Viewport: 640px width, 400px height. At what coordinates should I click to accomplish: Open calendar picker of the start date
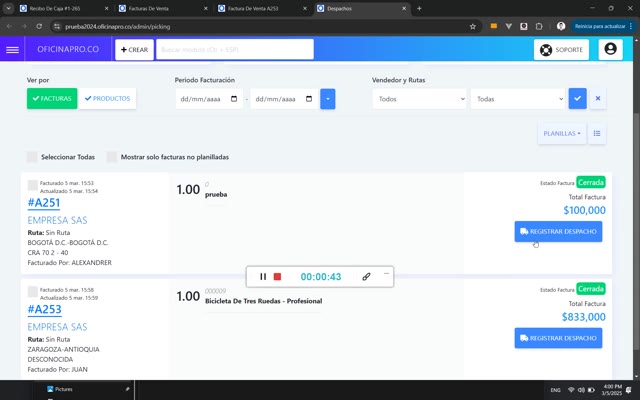point(234,99)
